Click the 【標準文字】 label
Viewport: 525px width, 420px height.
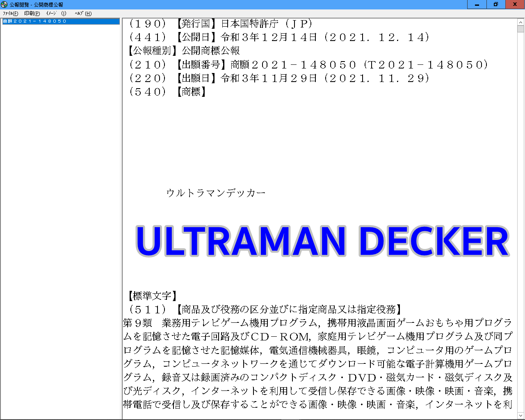click(x=153, y=296)
